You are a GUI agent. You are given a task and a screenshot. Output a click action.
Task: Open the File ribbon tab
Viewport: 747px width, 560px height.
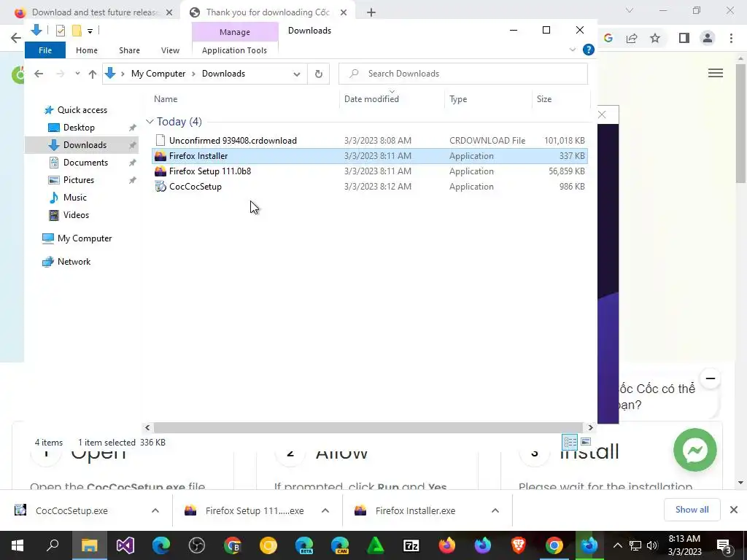45,50
